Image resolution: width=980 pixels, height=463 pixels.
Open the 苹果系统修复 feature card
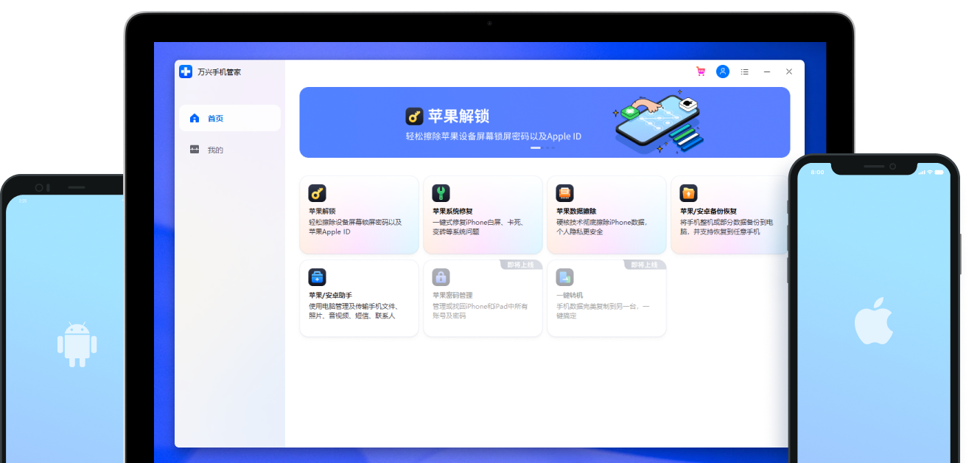[483, 215]
